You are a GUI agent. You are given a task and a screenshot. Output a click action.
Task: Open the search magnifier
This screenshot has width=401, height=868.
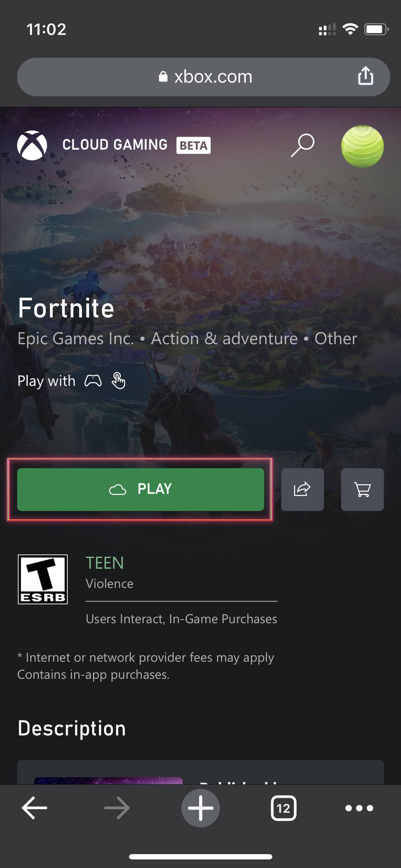coord(302,145)
